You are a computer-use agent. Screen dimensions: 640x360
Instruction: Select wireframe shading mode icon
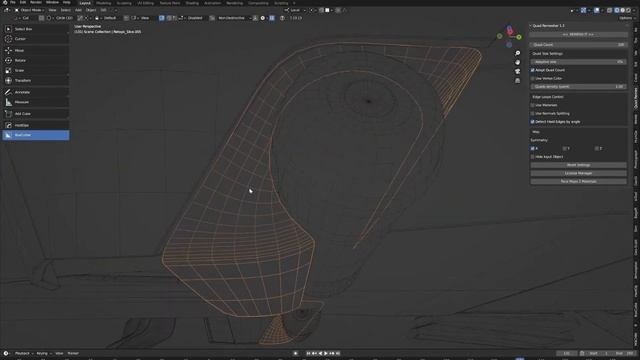617,10
